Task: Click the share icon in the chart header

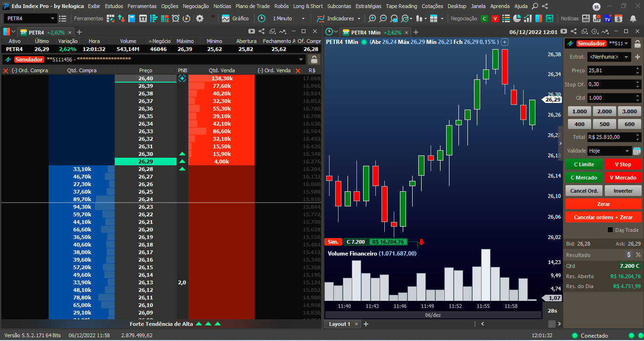Action: [x=574, y=31]
